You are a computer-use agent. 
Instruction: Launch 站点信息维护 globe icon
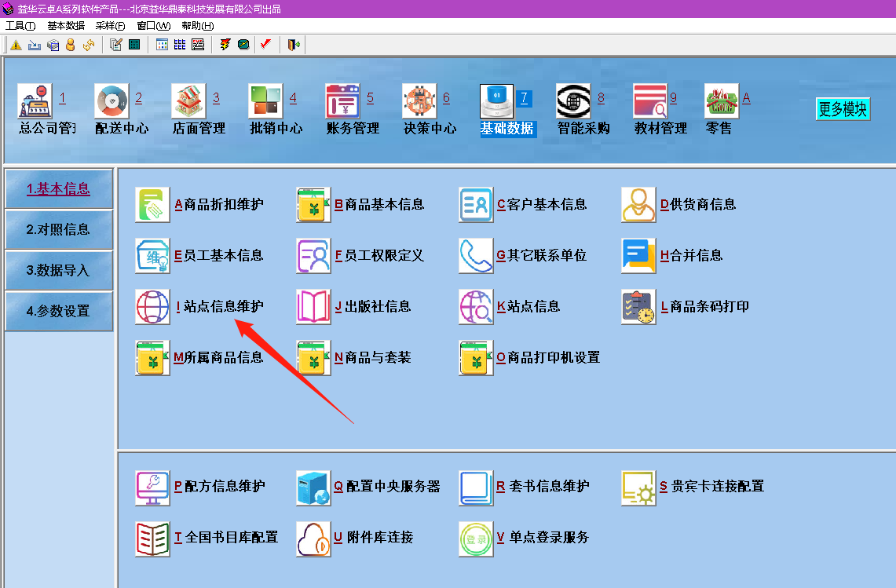(152, 307)
